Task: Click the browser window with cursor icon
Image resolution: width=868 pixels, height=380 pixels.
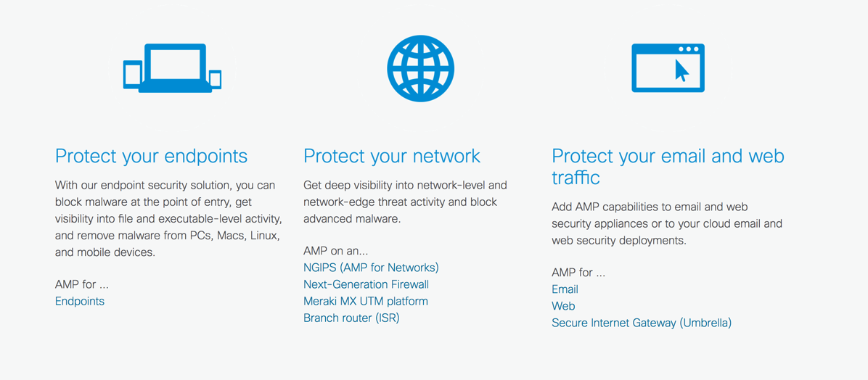Action: point(668,68)
